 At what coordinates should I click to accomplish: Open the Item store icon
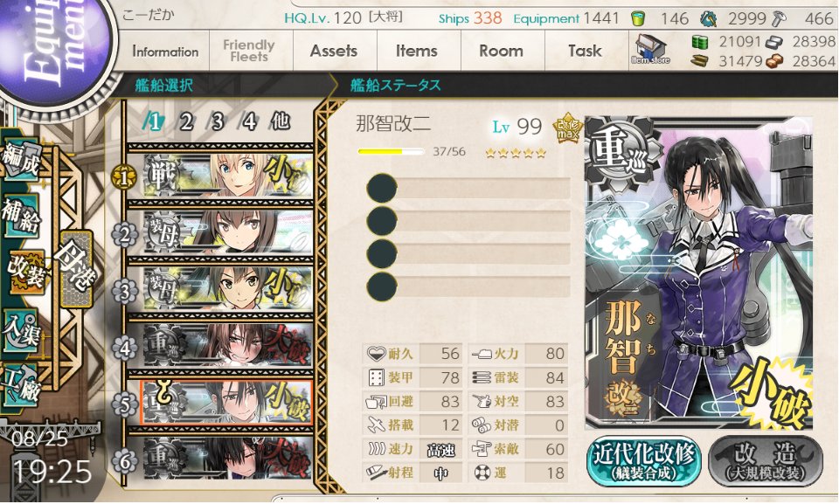coord(650,50)
